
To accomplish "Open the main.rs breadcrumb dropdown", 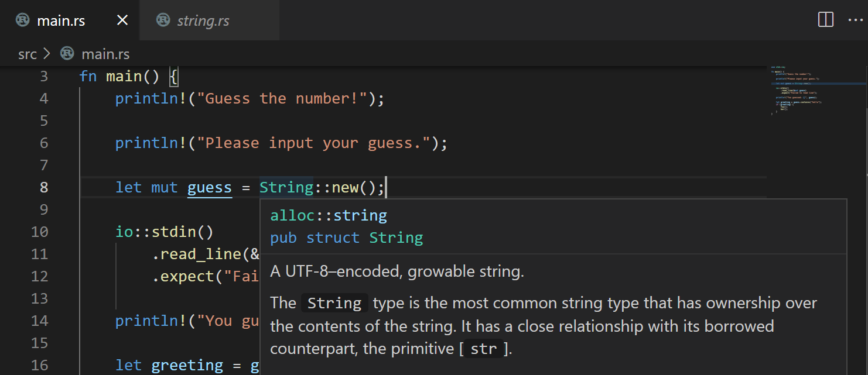I will click(x=105, y=54).
